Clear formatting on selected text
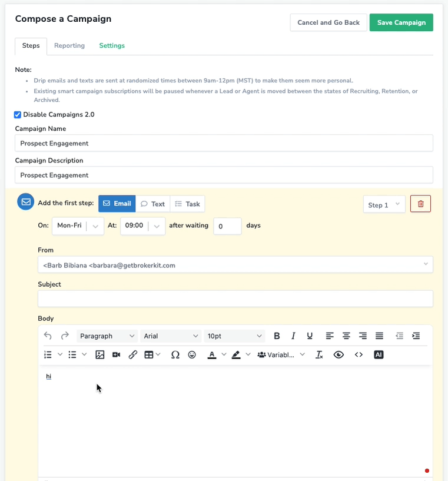This screenshot has width=448, height=481. 319,355
